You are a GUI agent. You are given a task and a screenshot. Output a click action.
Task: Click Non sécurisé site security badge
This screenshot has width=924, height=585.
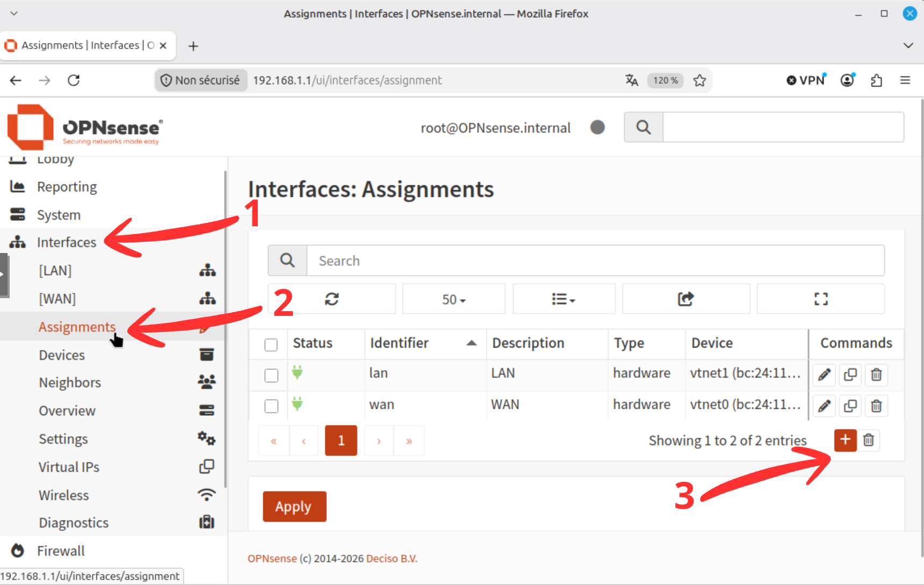point(201,80)
